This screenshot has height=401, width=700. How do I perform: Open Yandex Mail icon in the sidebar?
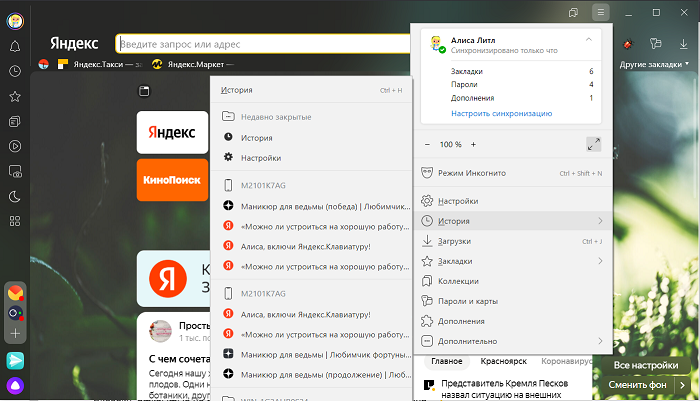(15, 293)
